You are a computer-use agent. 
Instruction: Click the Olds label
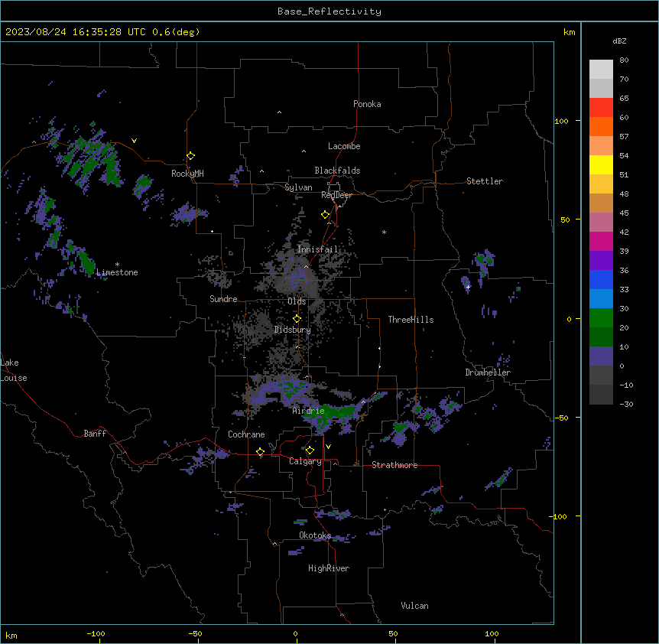pos(297,301)
